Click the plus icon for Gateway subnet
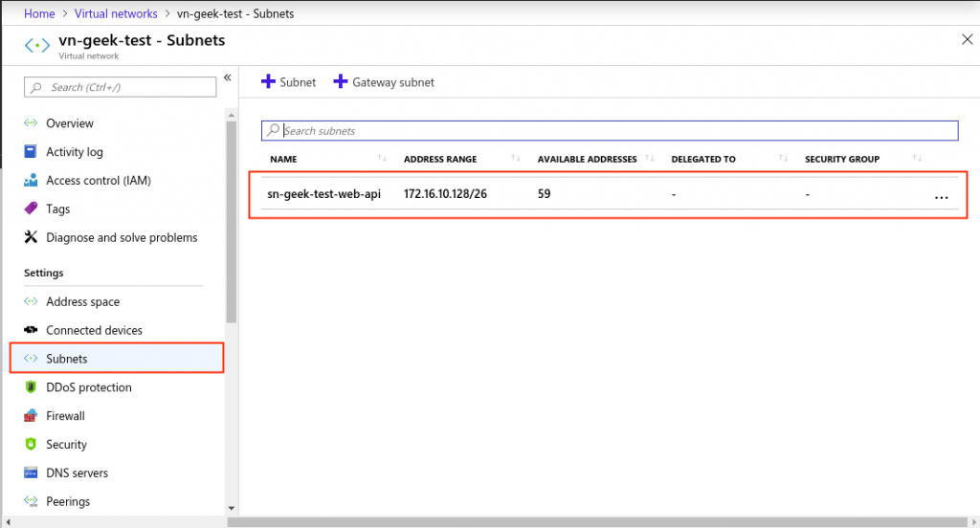 point(340,82)
